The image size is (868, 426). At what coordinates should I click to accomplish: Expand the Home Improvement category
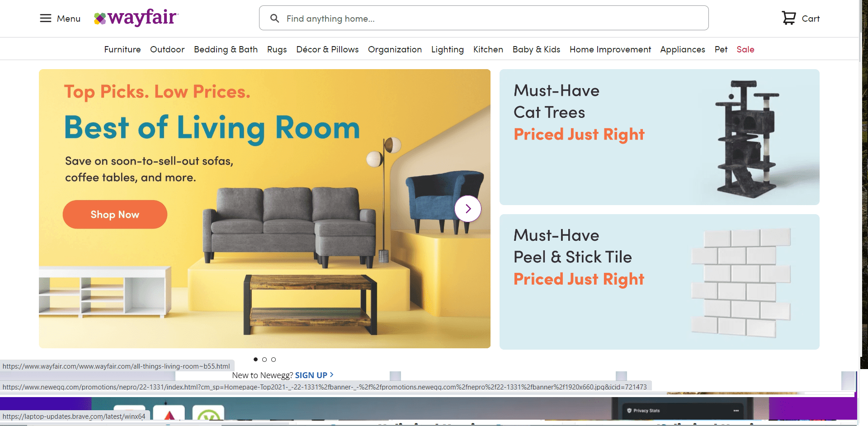point(610,50)
